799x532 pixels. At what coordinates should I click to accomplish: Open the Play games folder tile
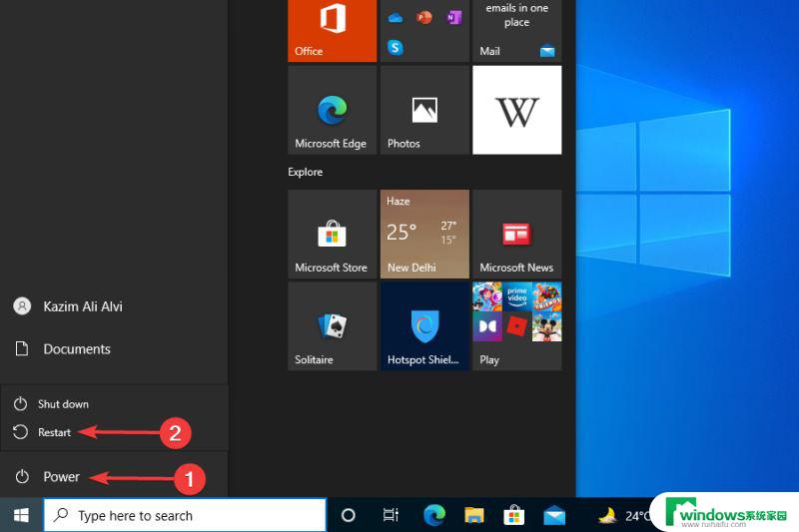click(517, 326)
